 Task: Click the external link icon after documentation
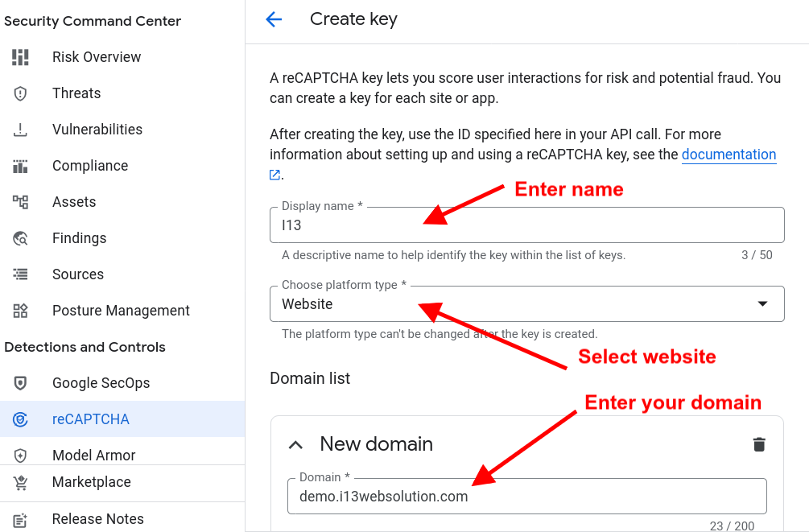(275, 175)
